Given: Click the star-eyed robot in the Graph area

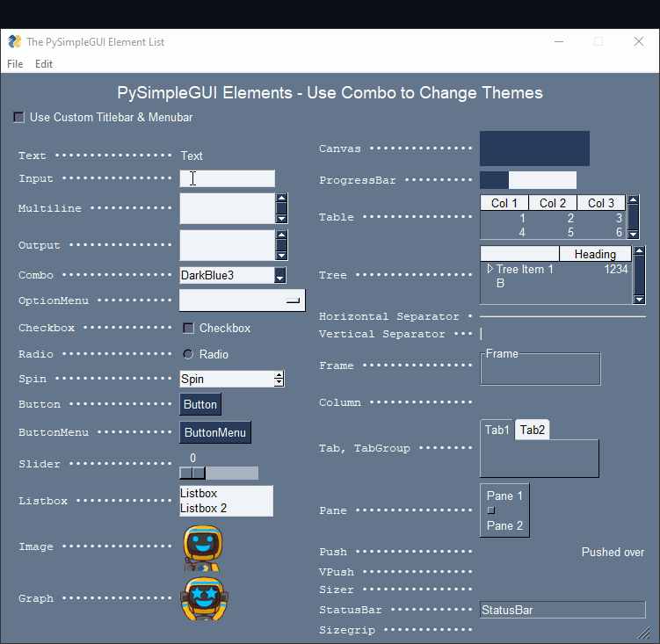Looking at the screenshot, I should (204, 599).
